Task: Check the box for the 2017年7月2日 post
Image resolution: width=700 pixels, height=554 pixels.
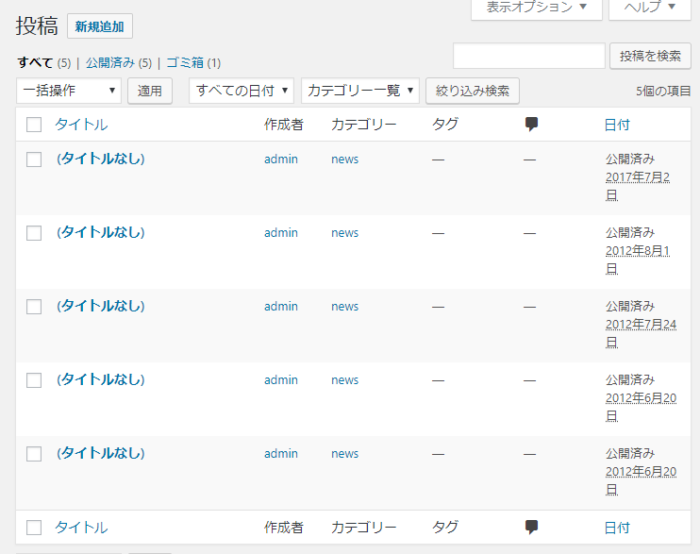Action: pyautogui.click(x=34, y=159)
